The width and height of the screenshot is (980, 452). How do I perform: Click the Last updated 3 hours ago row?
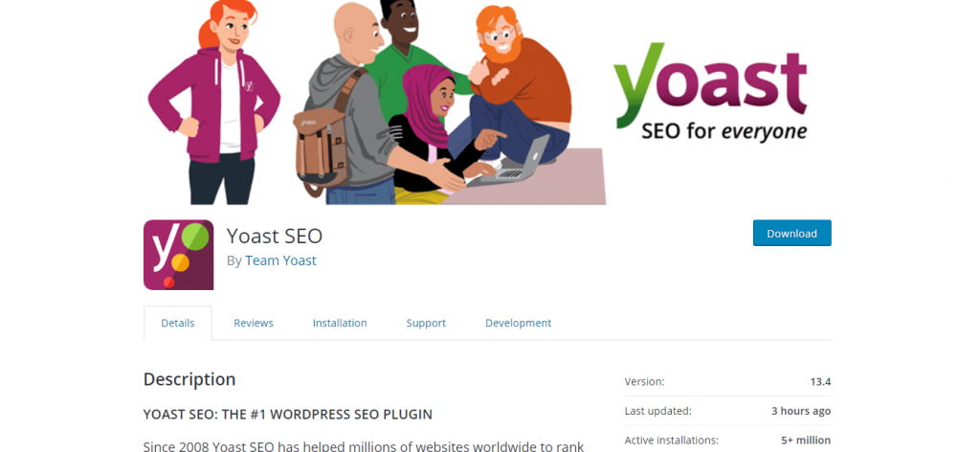[727, 411]
